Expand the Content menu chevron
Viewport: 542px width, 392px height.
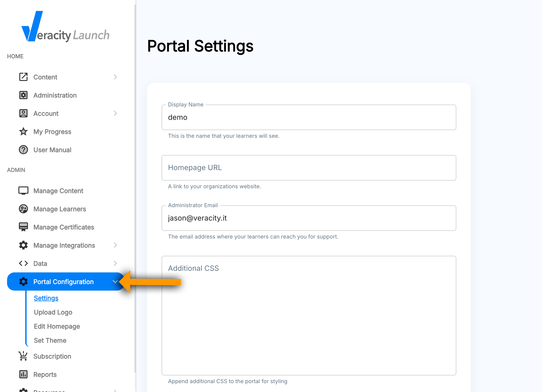pyautogui.click(x=115, y=77)
